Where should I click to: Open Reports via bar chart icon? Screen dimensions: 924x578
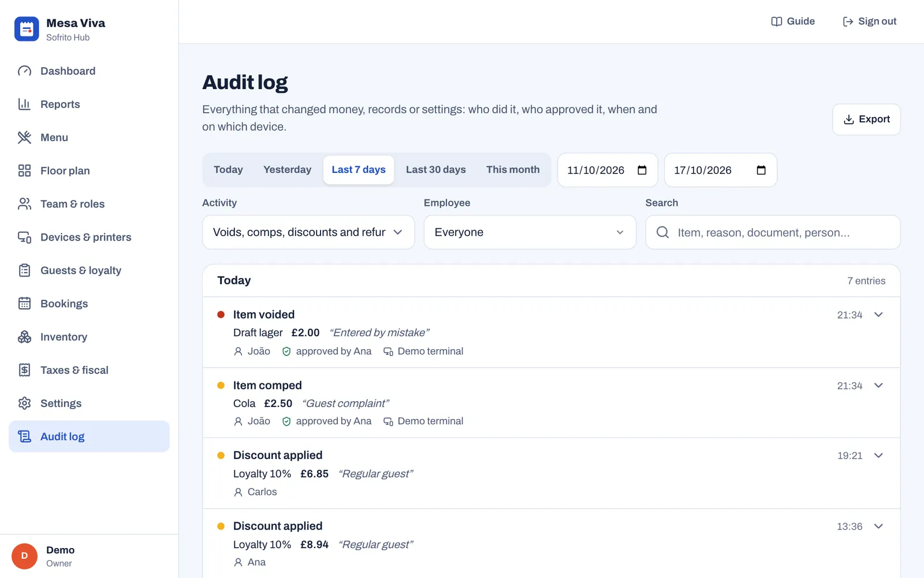pos(24,104)
